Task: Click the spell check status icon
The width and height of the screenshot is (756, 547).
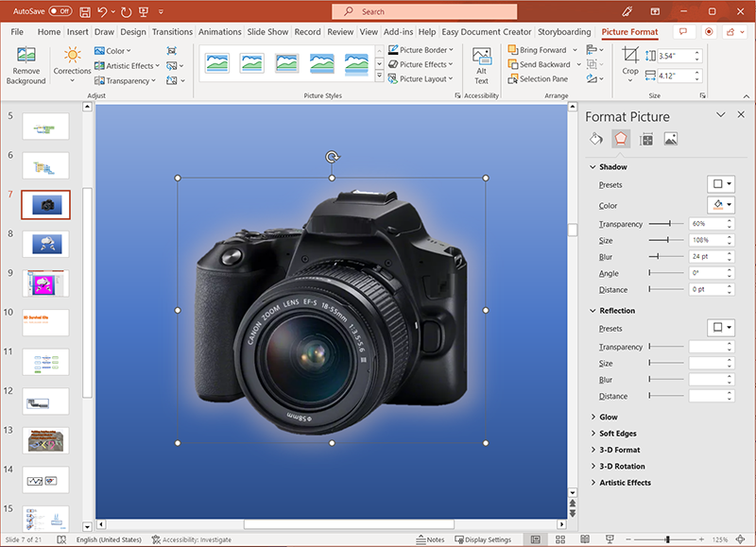Action: point(61,539)
